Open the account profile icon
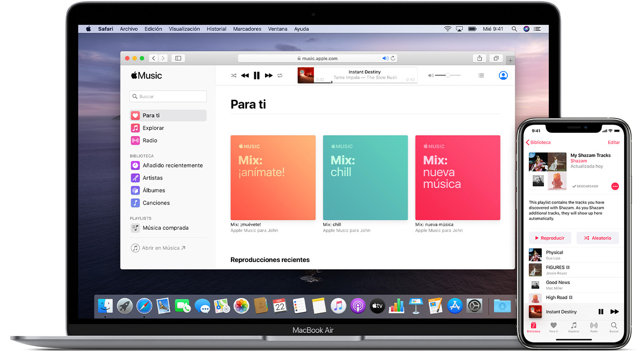This screenshot has height=353, width=644. tap(503, 75)
